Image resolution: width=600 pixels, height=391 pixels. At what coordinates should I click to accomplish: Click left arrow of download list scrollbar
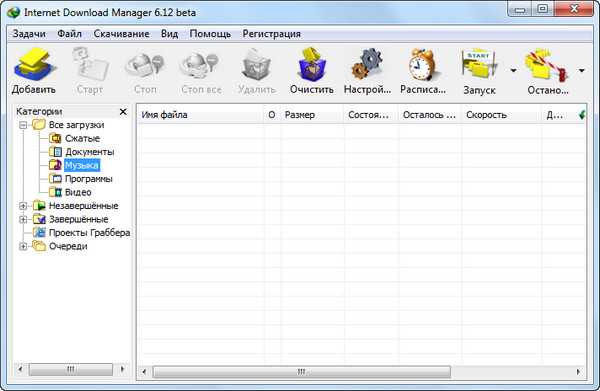point(144,371)
